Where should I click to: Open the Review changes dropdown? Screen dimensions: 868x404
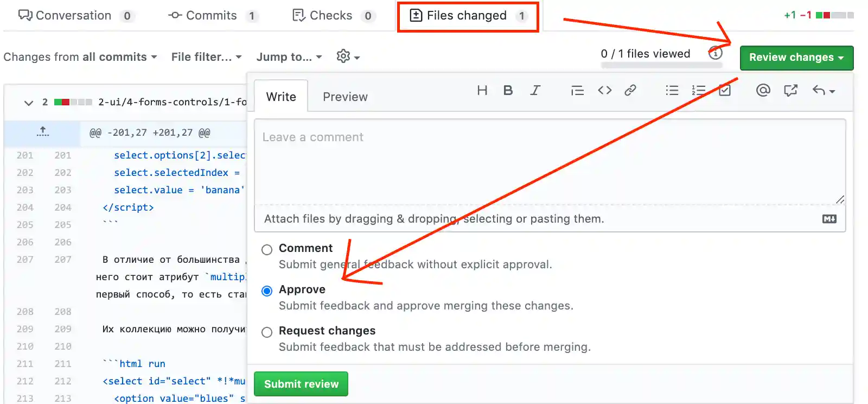click(x=796, y=58)
